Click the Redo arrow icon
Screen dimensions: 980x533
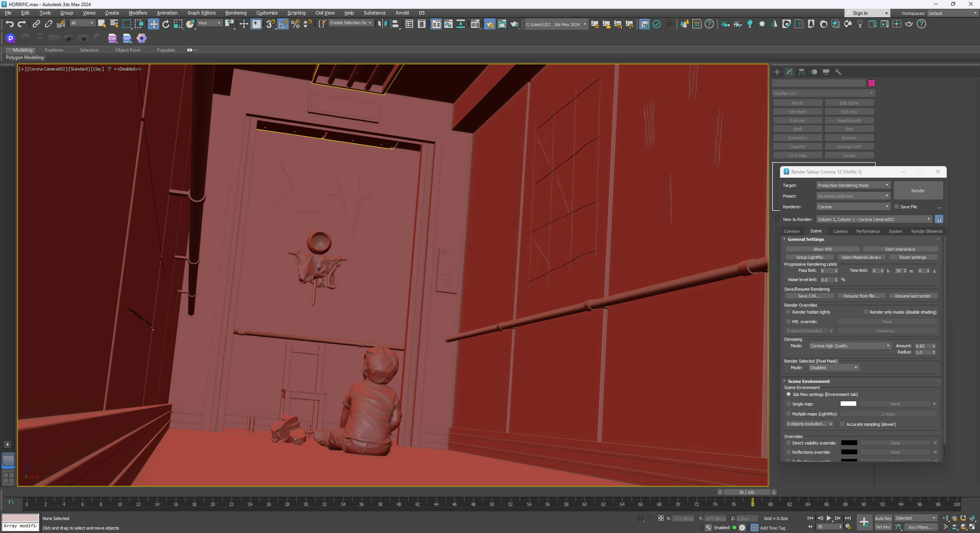click(x=22, y=24)
